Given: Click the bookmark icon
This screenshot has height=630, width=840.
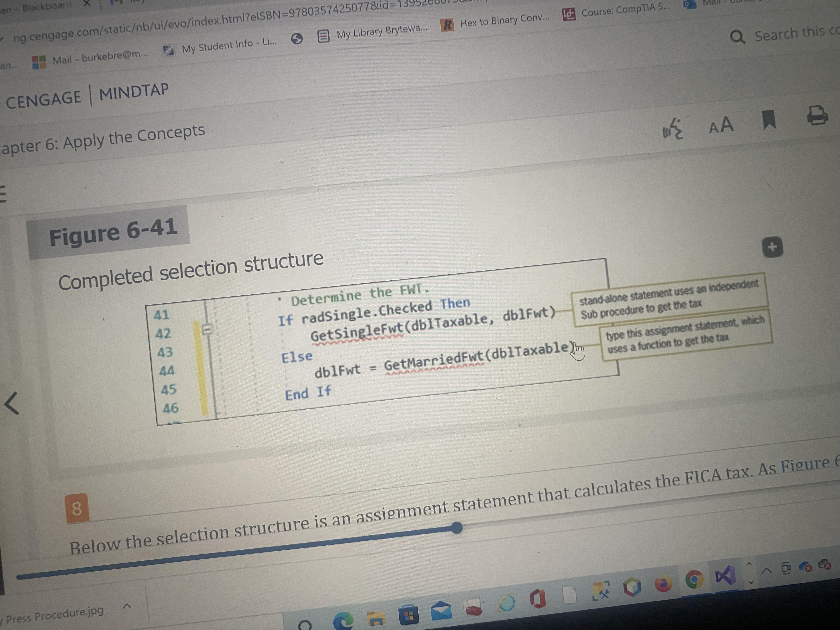Looking at the screenshot, I should [x=769, y=120].
